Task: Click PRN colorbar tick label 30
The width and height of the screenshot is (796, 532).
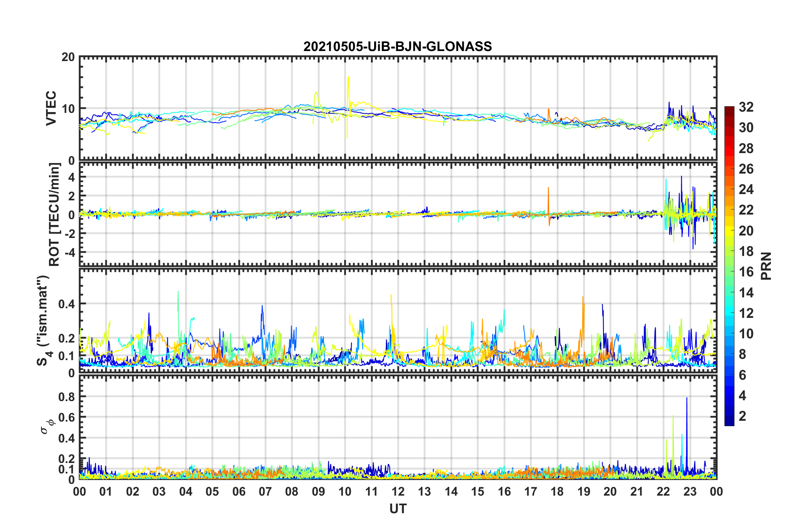Action: (746, 128)
